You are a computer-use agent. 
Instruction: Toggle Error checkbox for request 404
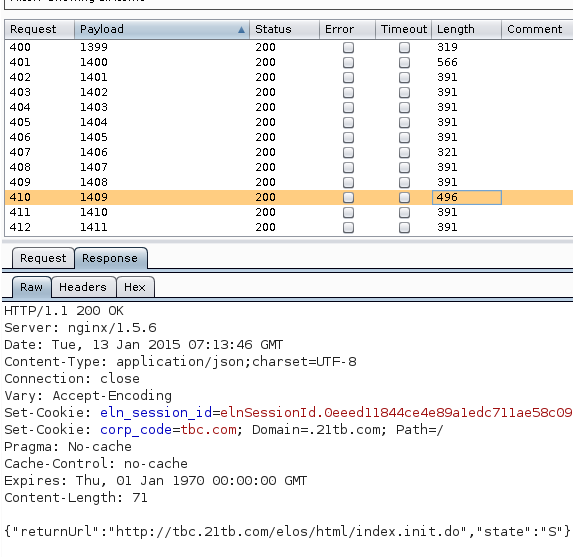[348, 107]
